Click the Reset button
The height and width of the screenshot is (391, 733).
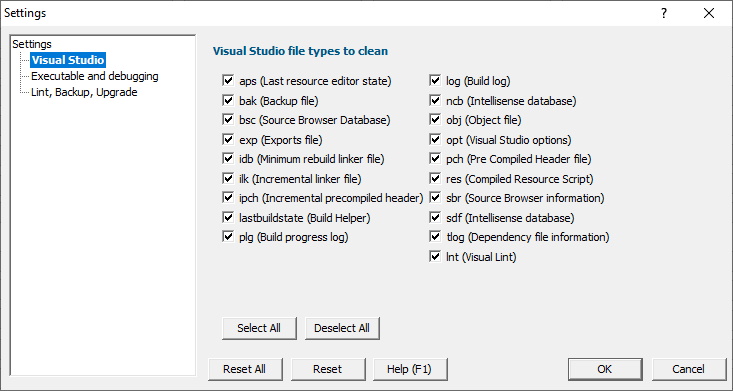tap(328, 369)
